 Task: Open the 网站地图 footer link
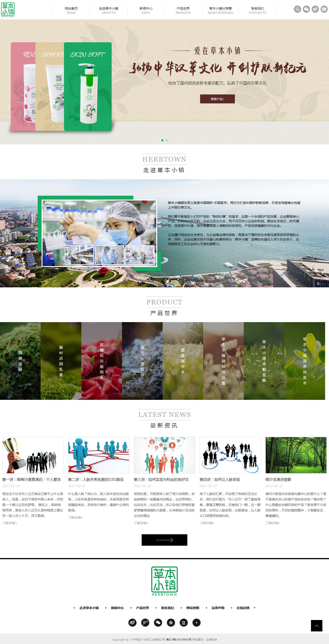pyautogui.click(x=193, y=608)
